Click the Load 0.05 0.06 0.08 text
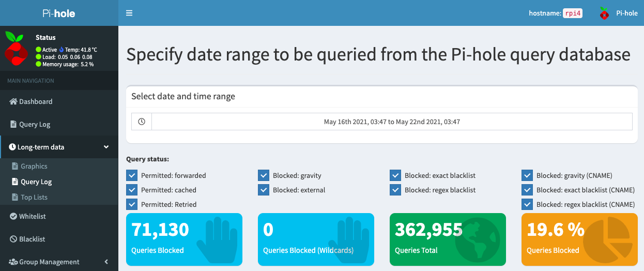Screen dimensions: 644x271 67,57
